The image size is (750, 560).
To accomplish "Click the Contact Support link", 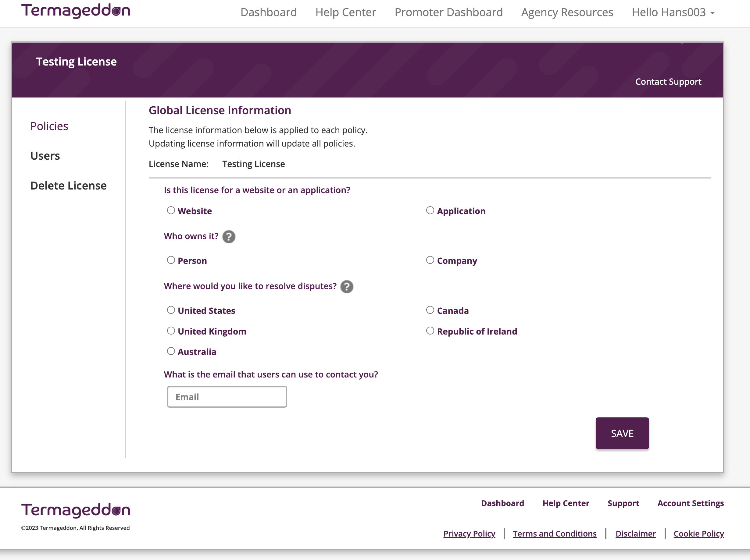I will tap(668, 82).
